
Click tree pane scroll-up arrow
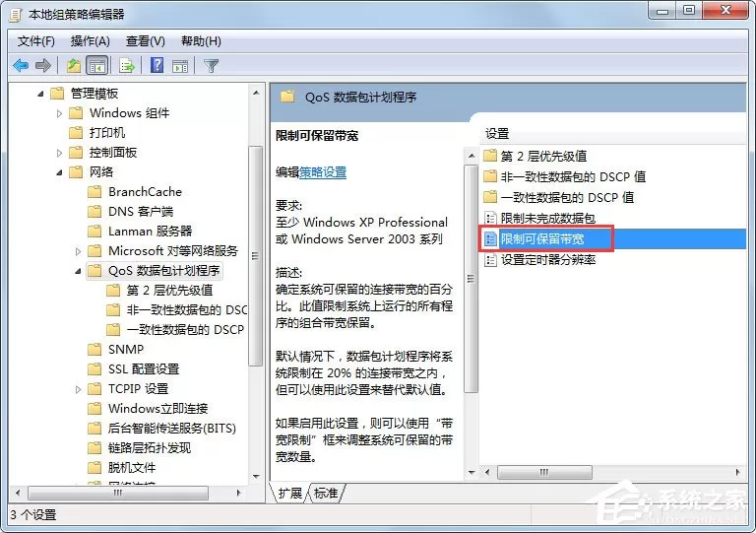[256, 93]
